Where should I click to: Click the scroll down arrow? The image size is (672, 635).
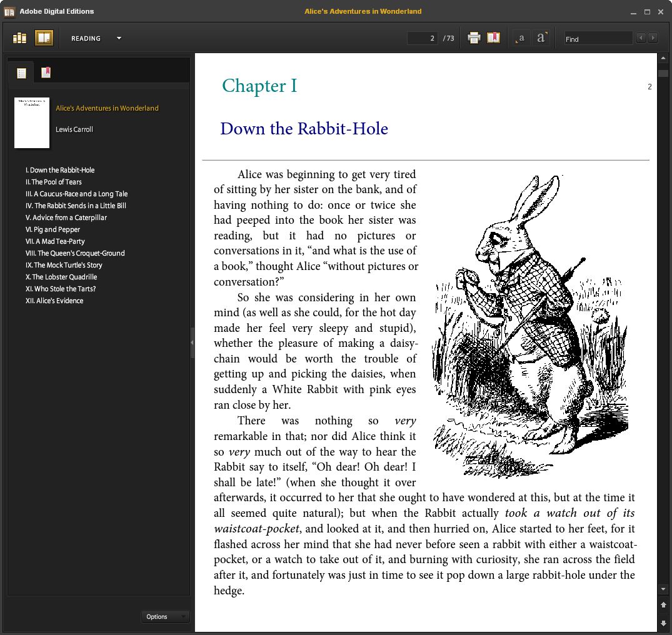tap(663, 589)
